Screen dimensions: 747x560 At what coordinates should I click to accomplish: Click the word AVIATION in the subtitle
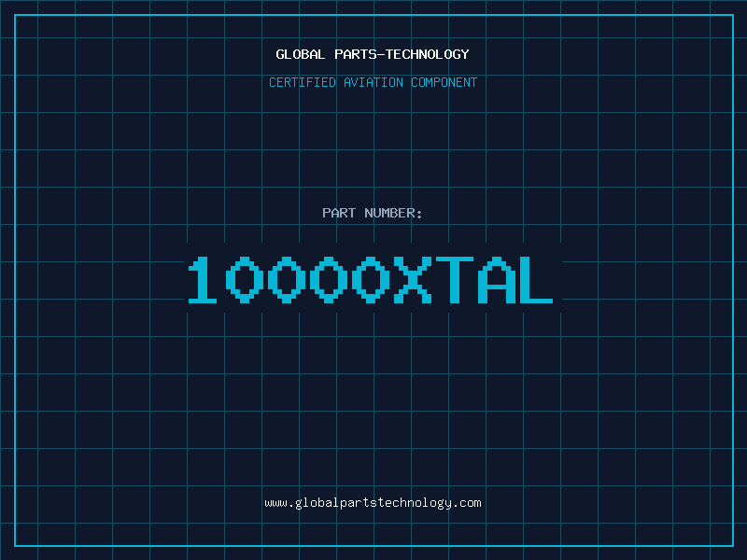click(x=373, y=82)
